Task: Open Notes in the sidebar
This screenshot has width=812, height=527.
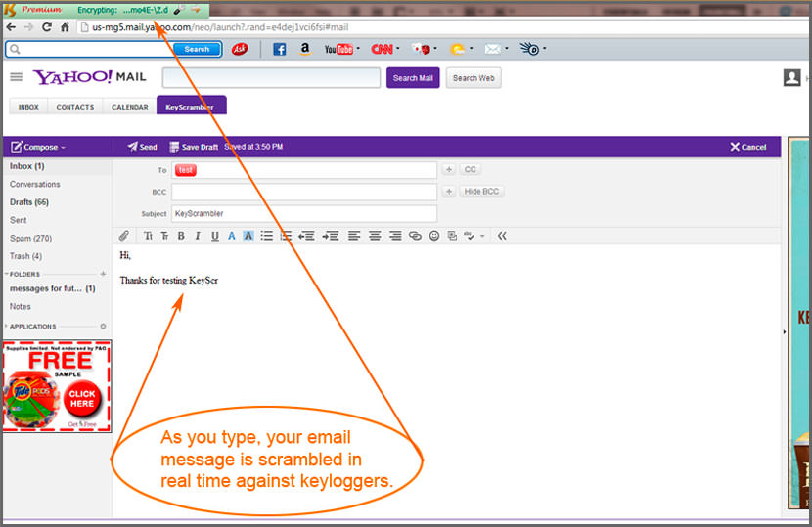Action: pyautogui.click(x=21, y=306)
